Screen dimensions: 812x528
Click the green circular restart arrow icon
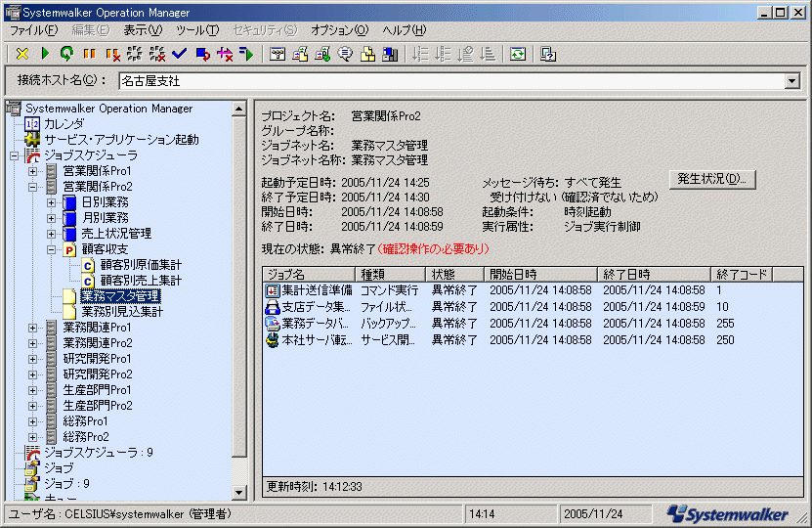pyautogui.click(x=66, y=54)
